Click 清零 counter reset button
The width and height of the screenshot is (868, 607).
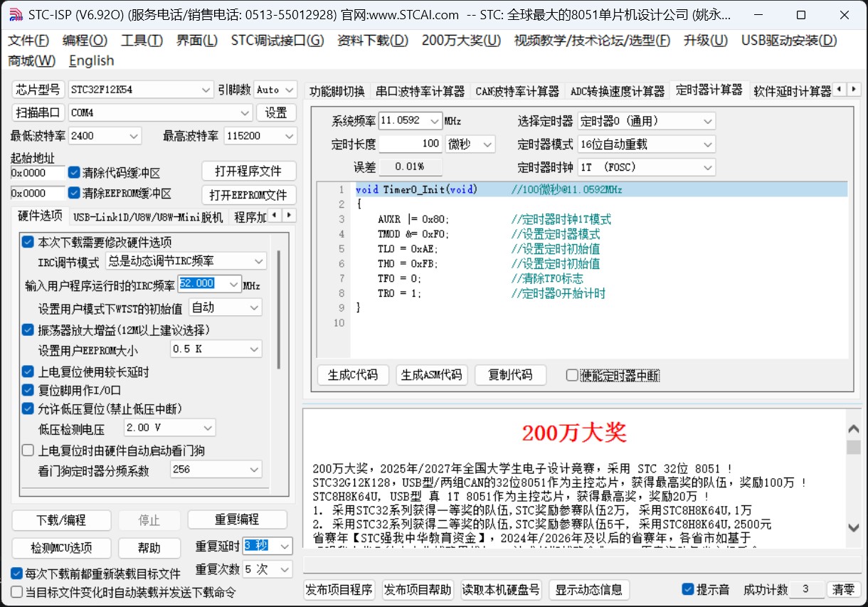844,589
